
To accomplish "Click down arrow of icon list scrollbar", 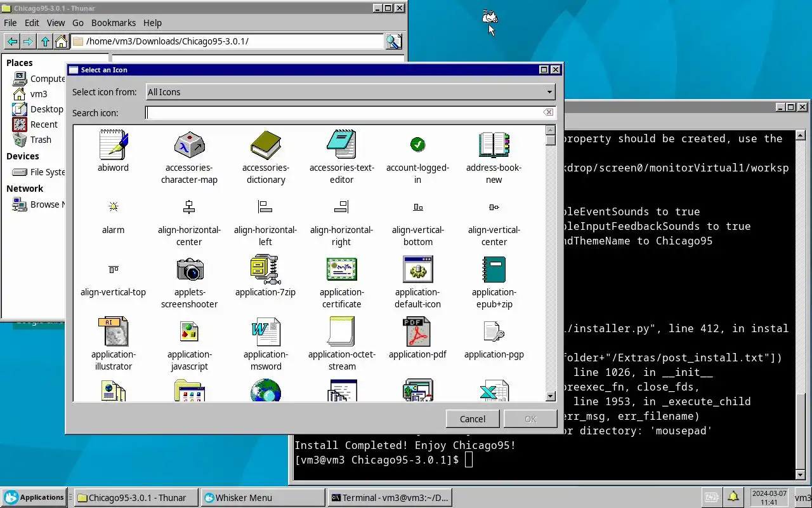I will click(x=551, y=396).
